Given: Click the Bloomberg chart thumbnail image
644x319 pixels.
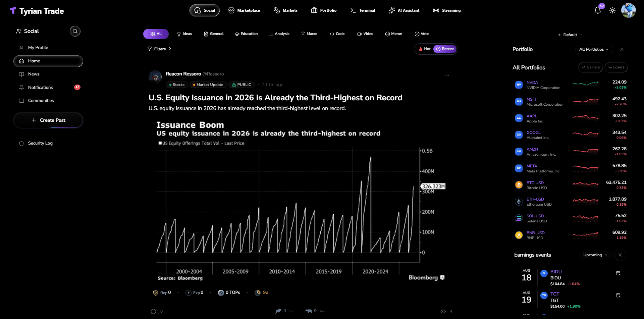Looking at the screenshot, I should click(x=301, y=200).
